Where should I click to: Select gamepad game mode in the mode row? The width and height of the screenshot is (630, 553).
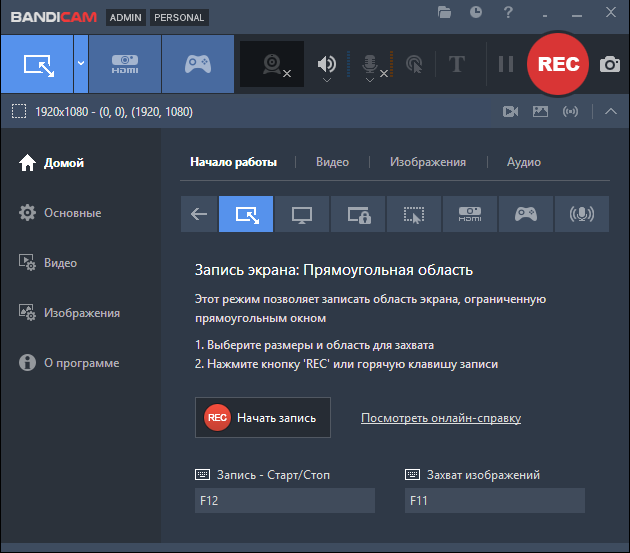point(526,214)
